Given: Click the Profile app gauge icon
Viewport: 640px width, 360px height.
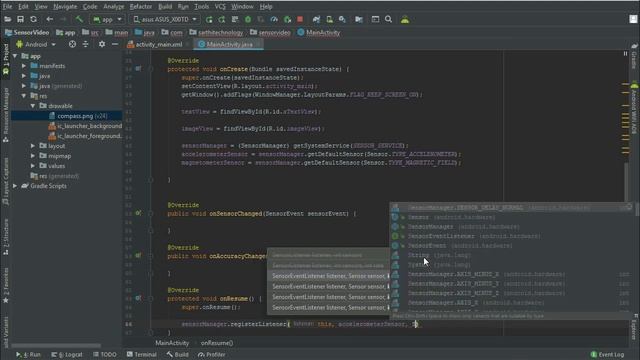Looking at the screenshot, I should click(x=274, y=19).
